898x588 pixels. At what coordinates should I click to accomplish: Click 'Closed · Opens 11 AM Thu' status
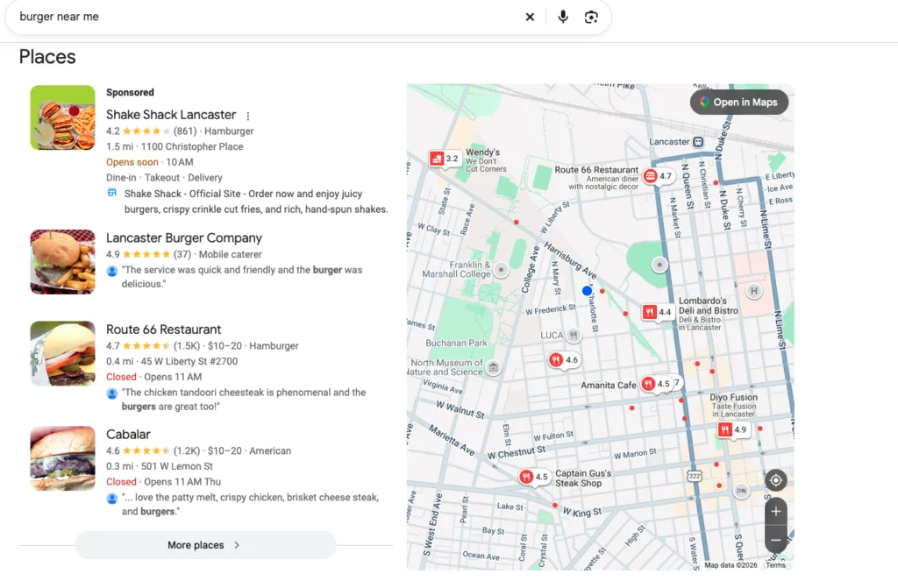click(163, 481)
